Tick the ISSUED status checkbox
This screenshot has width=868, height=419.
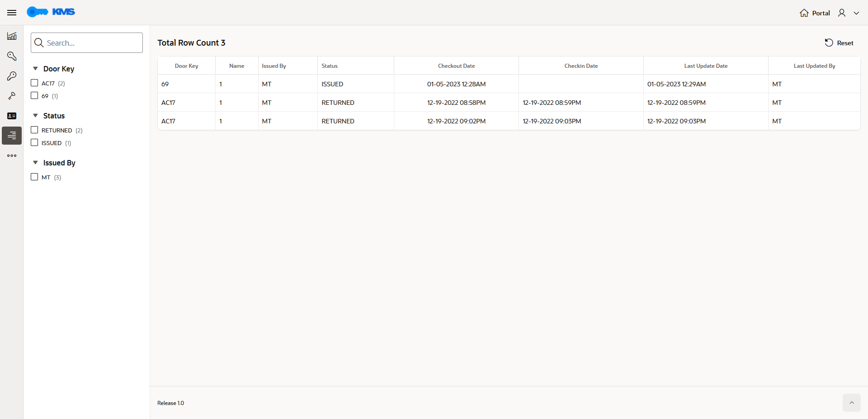click(x=34, y=142)
